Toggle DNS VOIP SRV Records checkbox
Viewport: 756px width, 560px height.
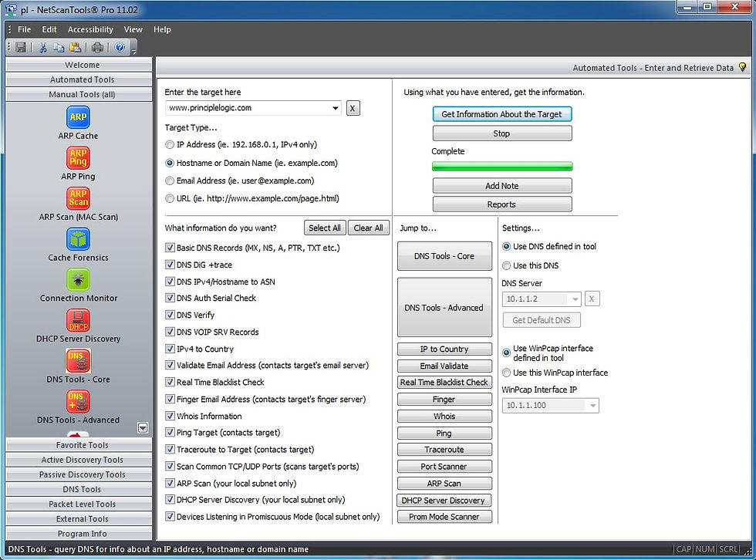pyautogui.click(x=170, y=332)
